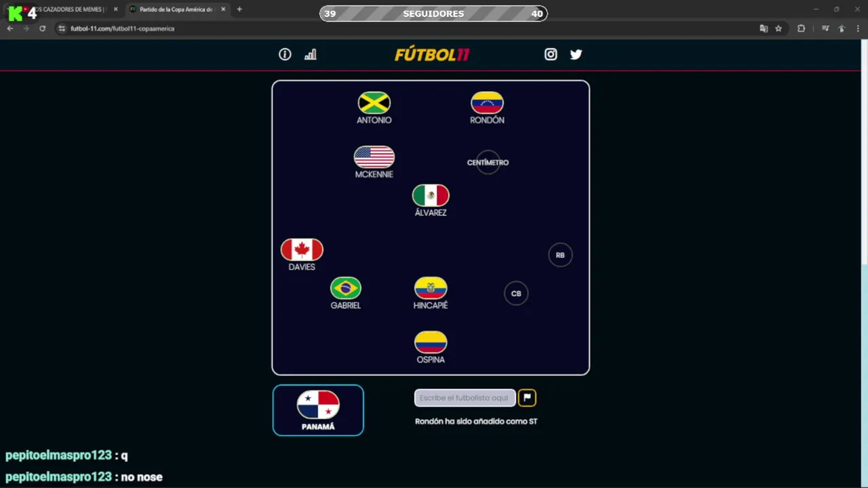Click the page vertical scrollbar
Screen dimensions: 868x488
point(865,152)
